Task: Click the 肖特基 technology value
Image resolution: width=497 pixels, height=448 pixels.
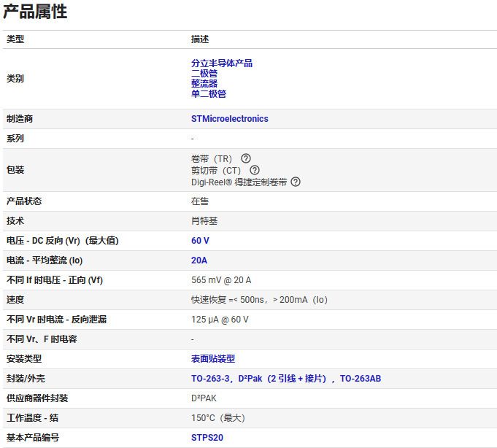Action: (x=204, y=221)
